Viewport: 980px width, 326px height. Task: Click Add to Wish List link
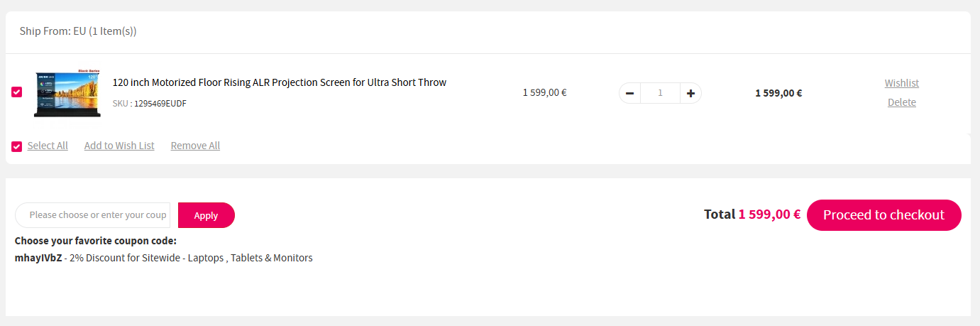[x=119, y=146]
